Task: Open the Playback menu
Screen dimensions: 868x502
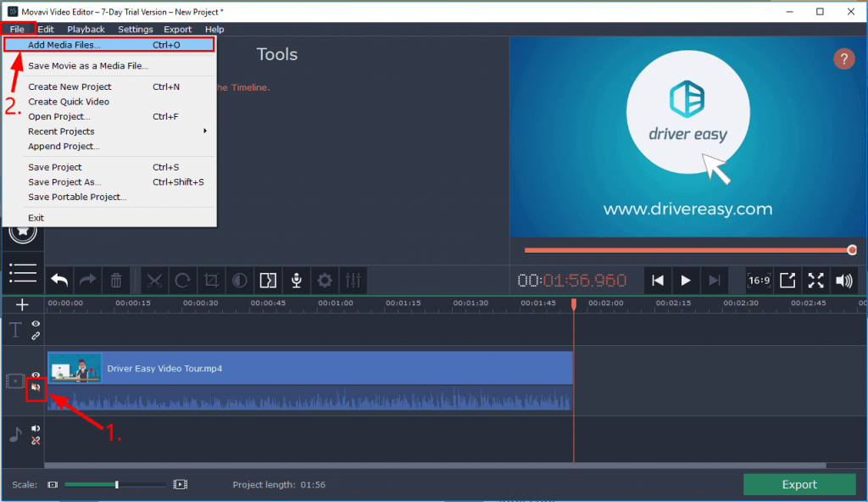Action: click(86, 30)
